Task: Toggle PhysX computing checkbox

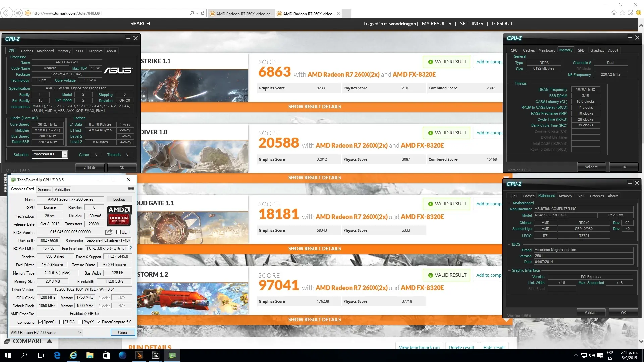Action: tap(80, 322)
